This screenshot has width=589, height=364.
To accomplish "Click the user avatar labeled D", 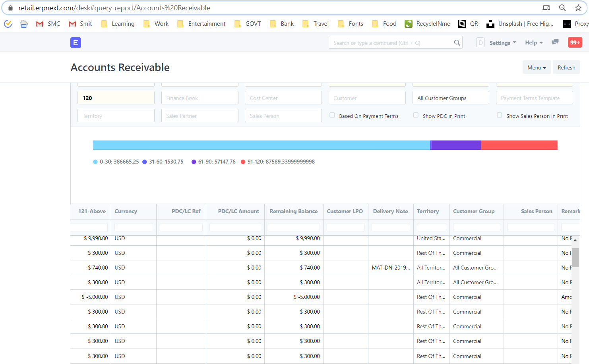I will pyautogui.click(x=480, y=42).
